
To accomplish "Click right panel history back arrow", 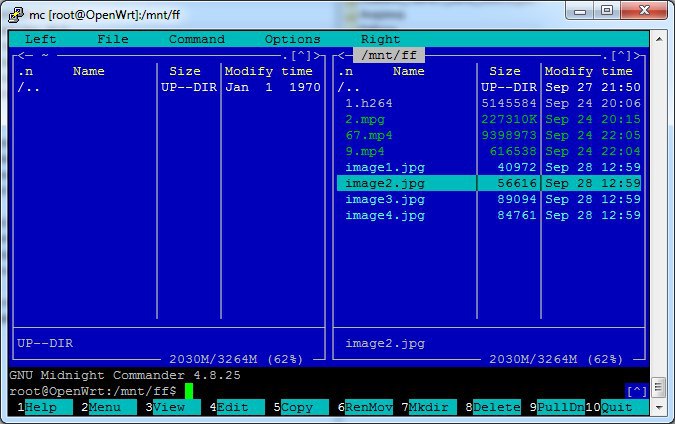I will point(341,56).
